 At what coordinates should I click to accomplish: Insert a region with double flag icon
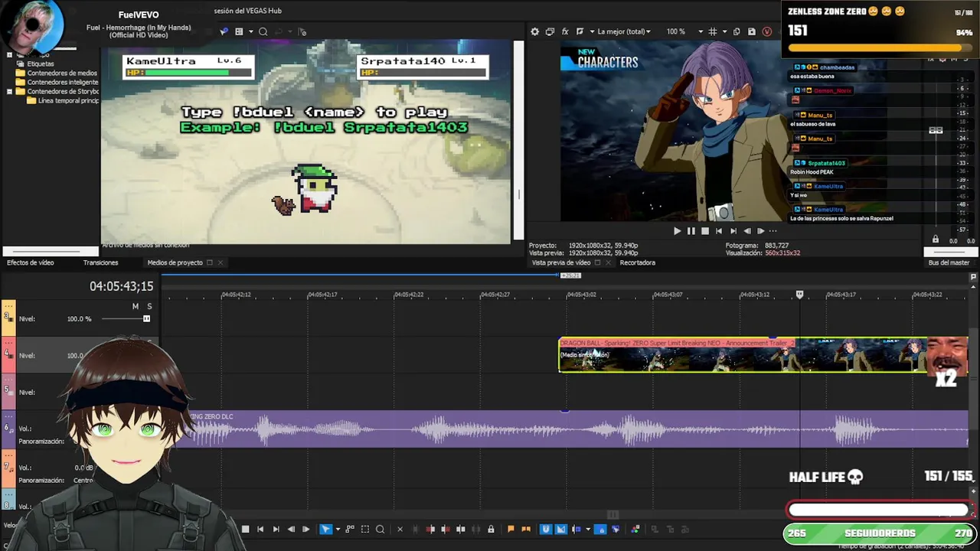tap(526, 529)
